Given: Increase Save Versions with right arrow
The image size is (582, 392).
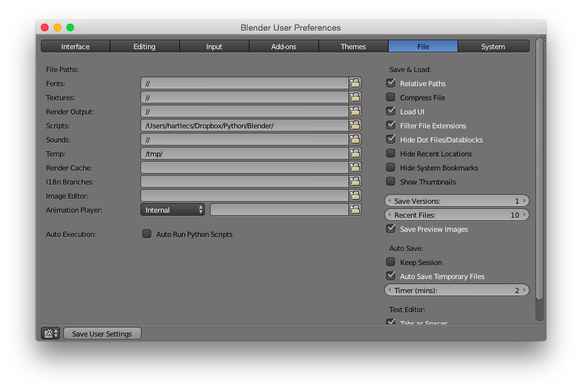Looking at the screenshot, I should (524, 201).
